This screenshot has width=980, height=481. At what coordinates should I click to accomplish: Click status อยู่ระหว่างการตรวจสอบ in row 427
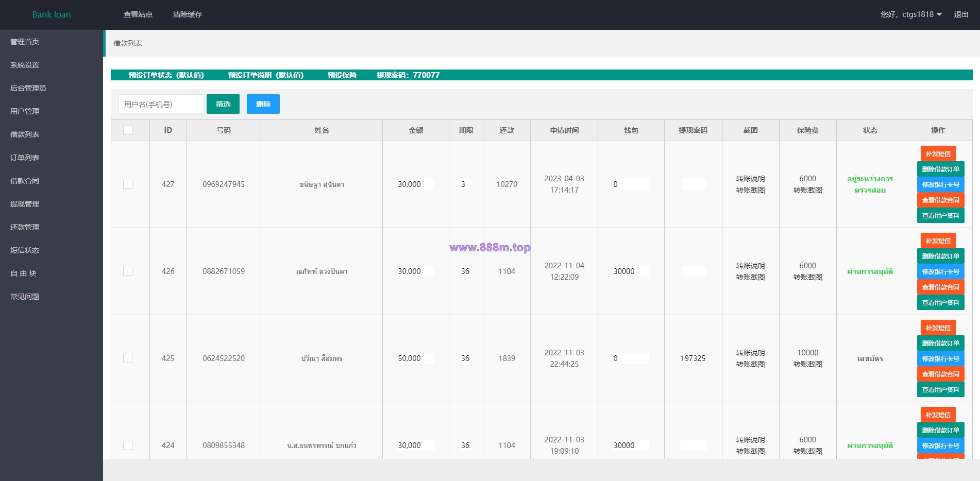[x=870, y=184]
